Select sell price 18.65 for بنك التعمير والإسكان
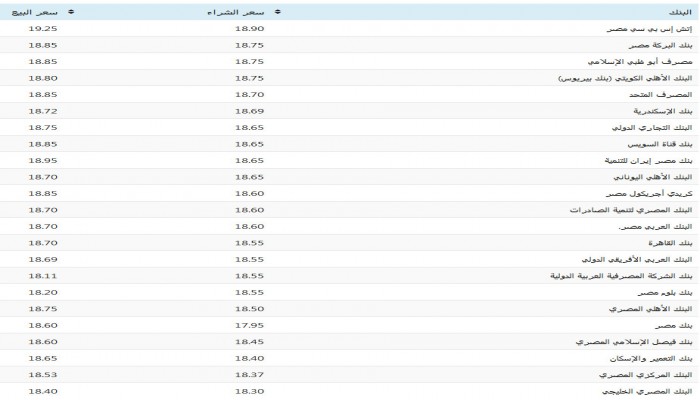Viewport: 700px width, 400px height. pos(43,358)
